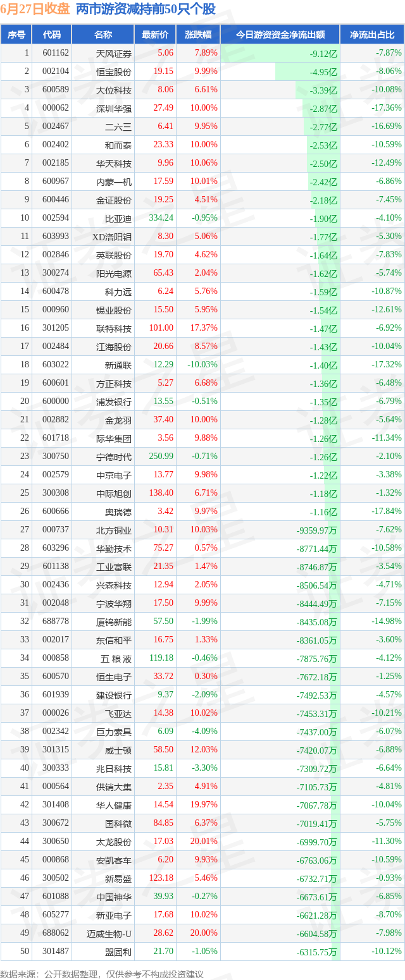Click the 名称 column header
This screenshot has height=980, width=405.
[103, 35]
